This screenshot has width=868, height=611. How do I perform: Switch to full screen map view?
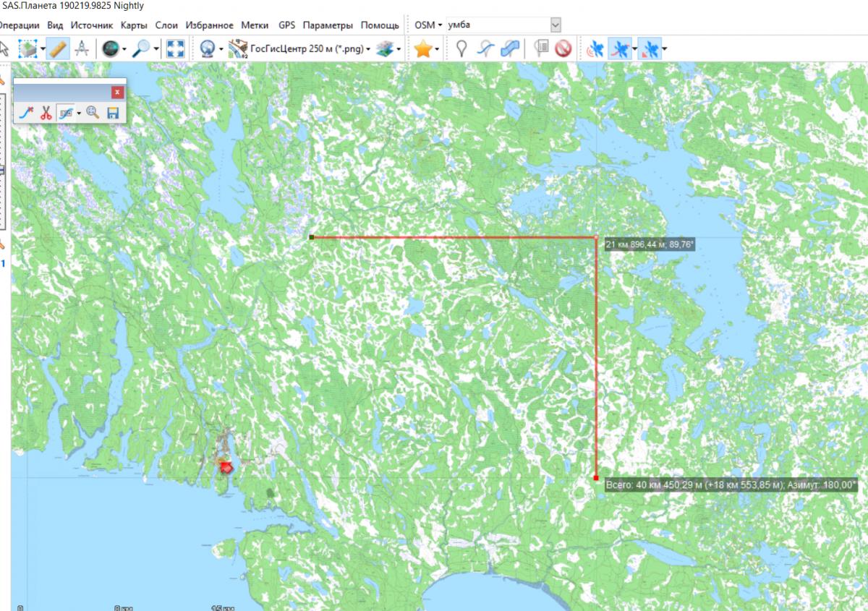coord(176,49)
